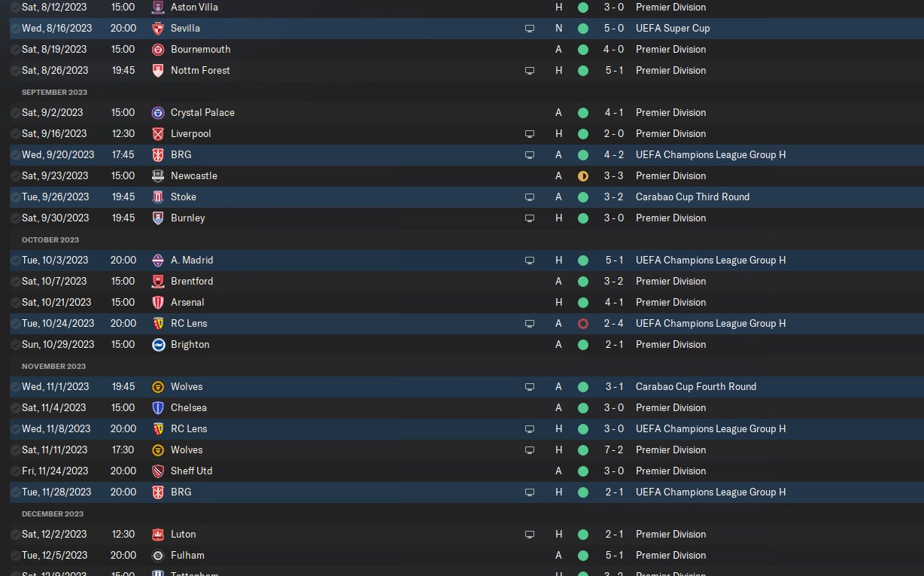The width and height of the screenshot is (924, 576).
Task: Click the Brighton club badge icon
Action: [x=158, y=345]
